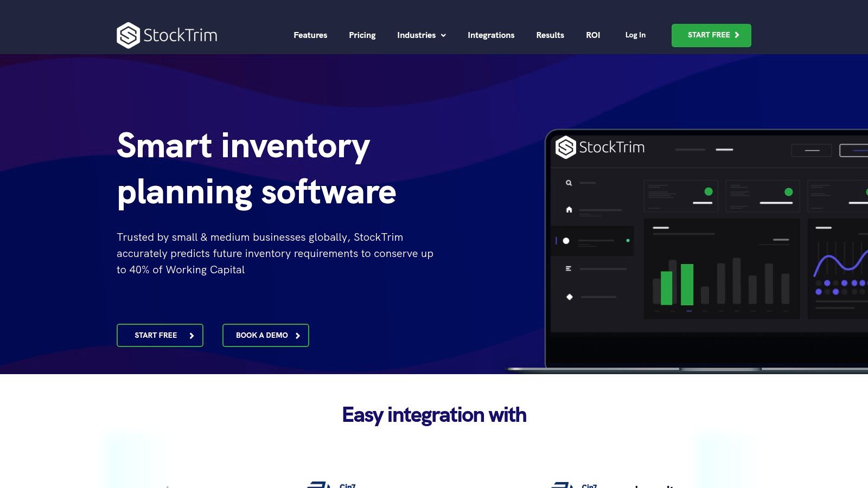Image resolution: width=868 pixels, height=488 pixels.
Task: Click the outlined START FREE hero button
Action: pos(160,335)
